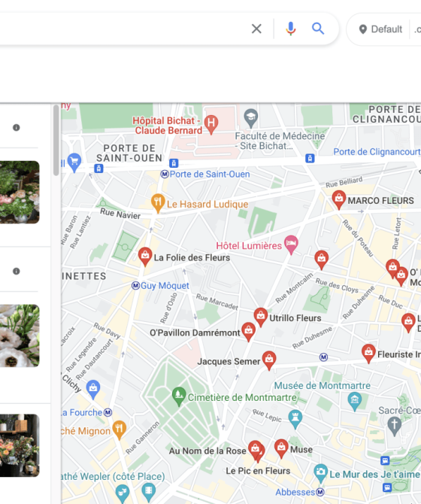Open the first flower shop photo thumbnail

(x=20, y=193)
